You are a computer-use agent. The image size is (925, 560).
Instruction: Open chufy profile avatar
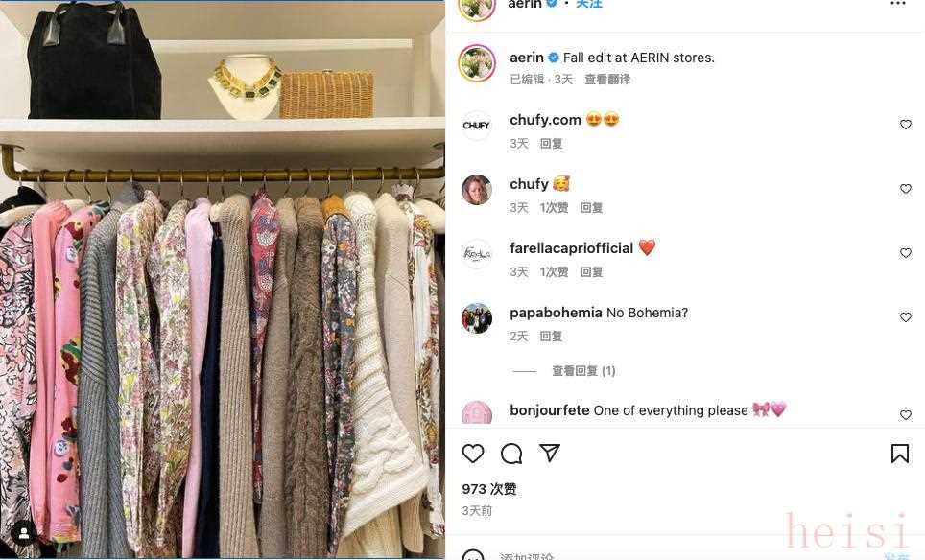click(477, 189)
